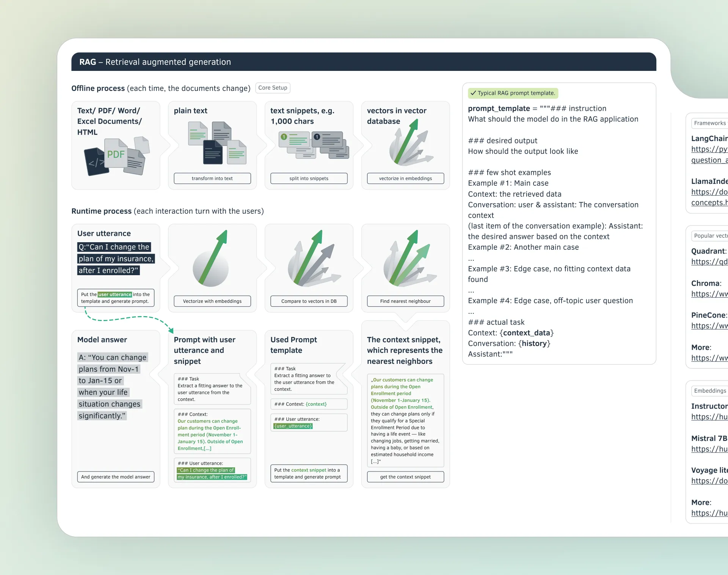Click the green {user_utterance} placeholder highlight
Viewport: 728px width, 575px height.
(293, 426)
